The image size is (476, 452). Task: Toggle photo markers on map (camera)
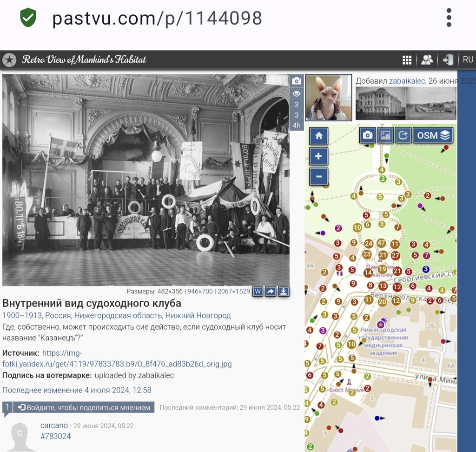[x=368, y=135]
